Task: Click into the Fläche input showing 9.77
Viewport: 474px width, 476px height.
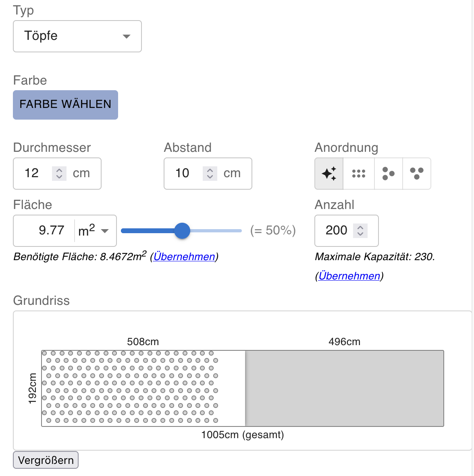Action: click(x=45, y=231)
